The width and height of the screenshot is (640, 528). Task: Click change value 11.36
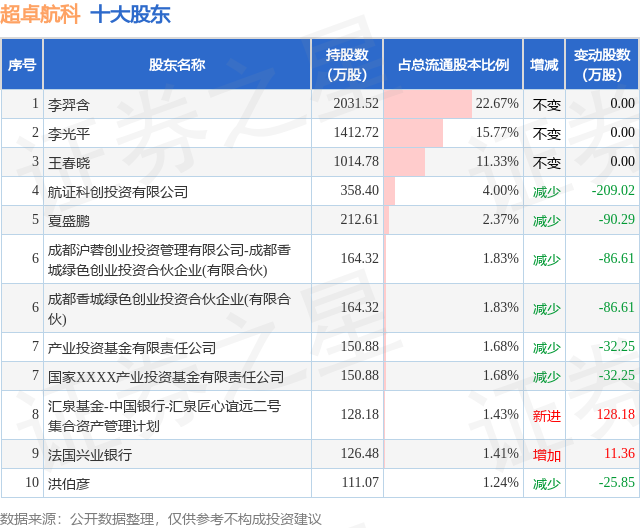(619, 453)
